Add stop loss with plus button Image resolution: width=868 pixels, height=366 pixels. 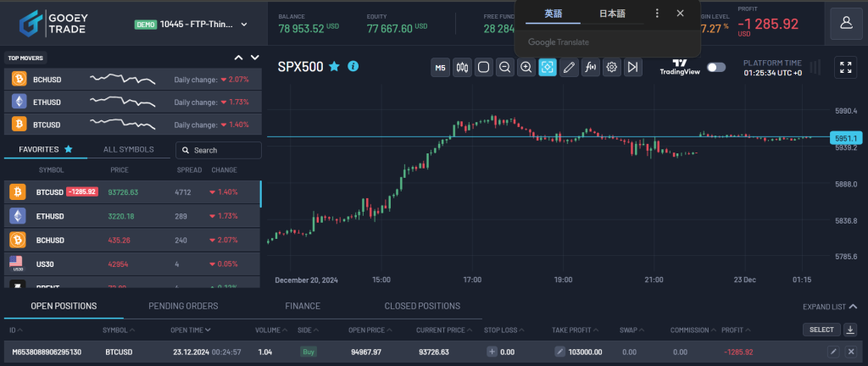point(492,351)
